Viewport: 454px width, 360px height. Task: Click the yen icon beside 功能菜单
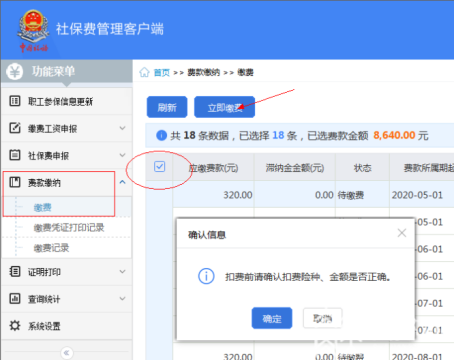15,71
